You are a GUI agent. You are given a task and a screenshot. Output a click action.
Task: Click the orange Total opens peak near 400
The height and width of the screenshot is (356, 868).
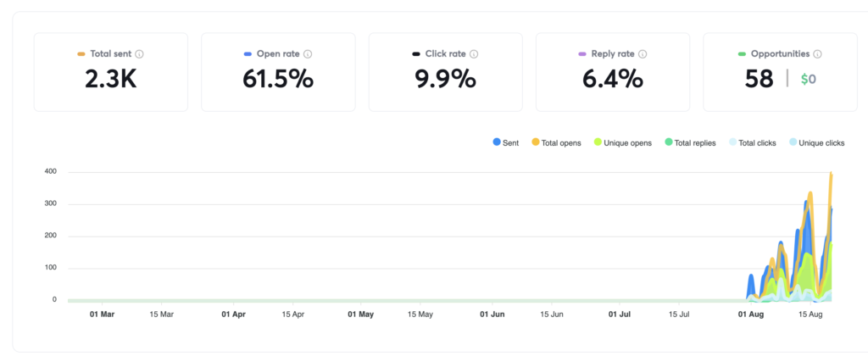pos(831,175)
